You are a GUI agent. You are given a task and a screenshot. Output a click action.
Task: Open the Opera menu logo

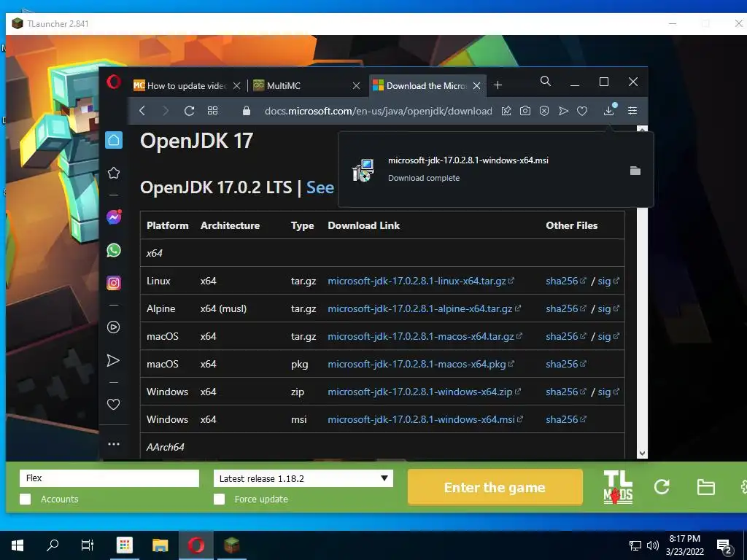click(x=113, y=82)
